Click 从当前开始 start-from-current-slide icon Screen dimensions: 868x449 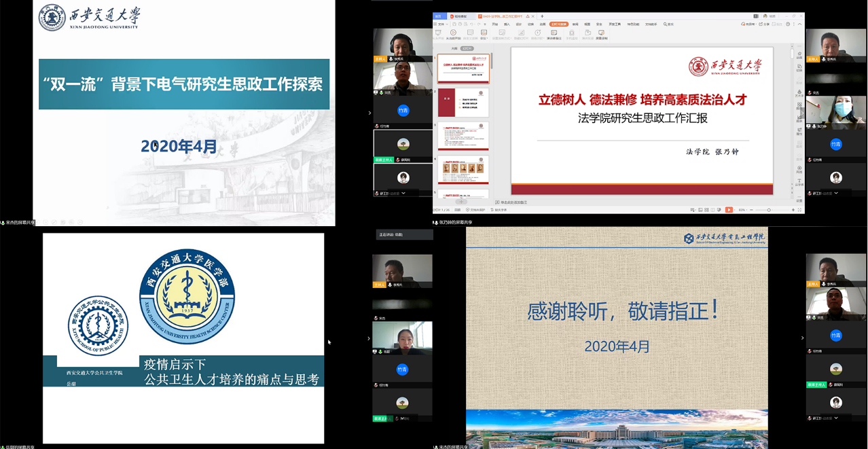click(452, 34)
